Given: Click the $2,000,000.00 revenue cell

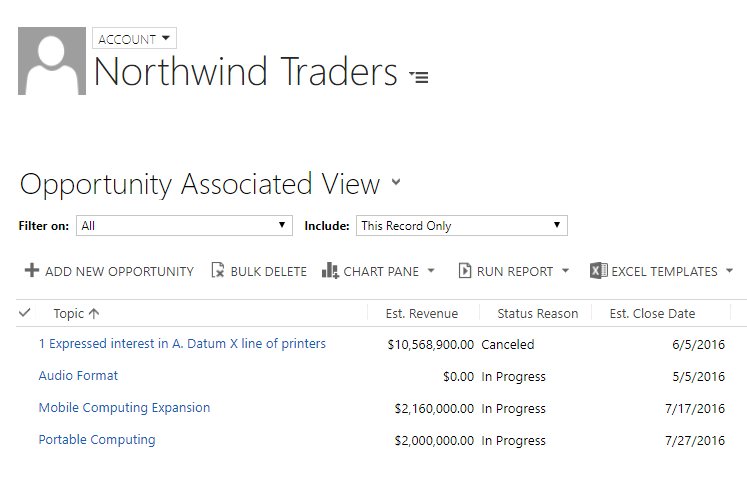Looking at the screenshot, I should [434, 441].
